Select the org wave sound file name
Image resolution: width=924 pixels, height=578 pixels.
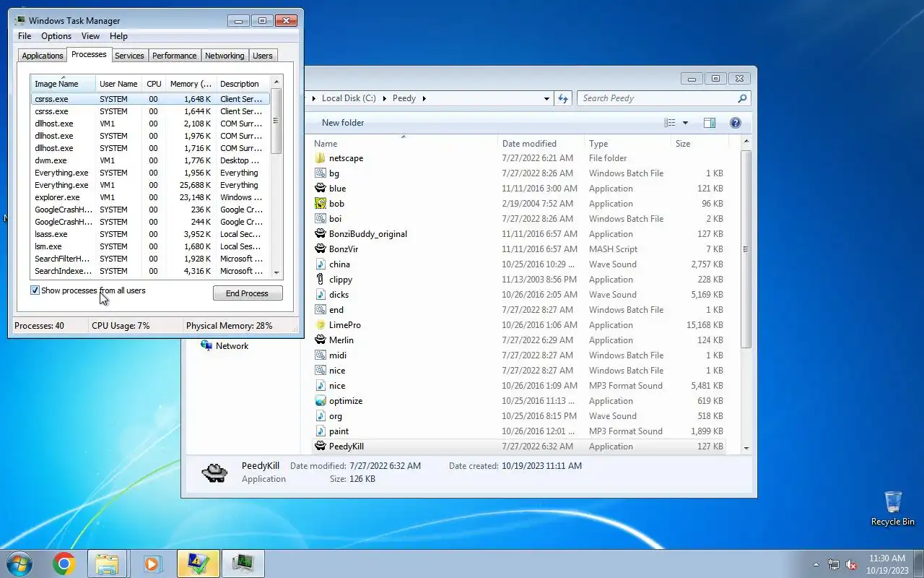[x=336, y=416]
